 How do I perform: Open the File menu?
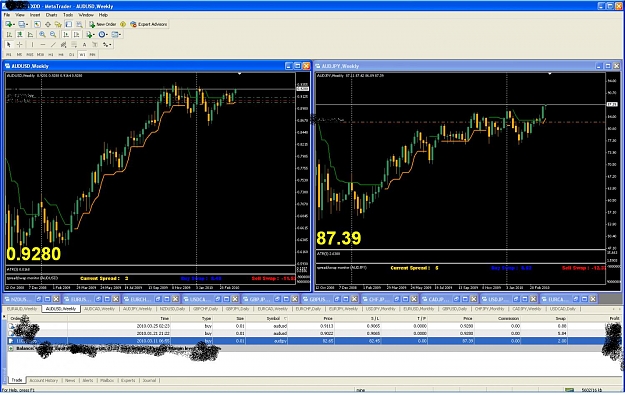pyautogui.click(x=7, y=15)
